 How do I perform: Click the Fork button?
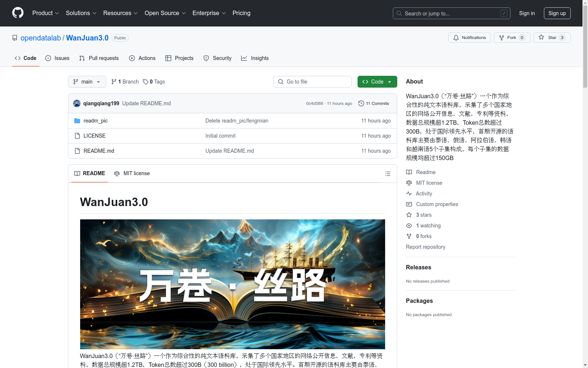(x=512, y=38)
